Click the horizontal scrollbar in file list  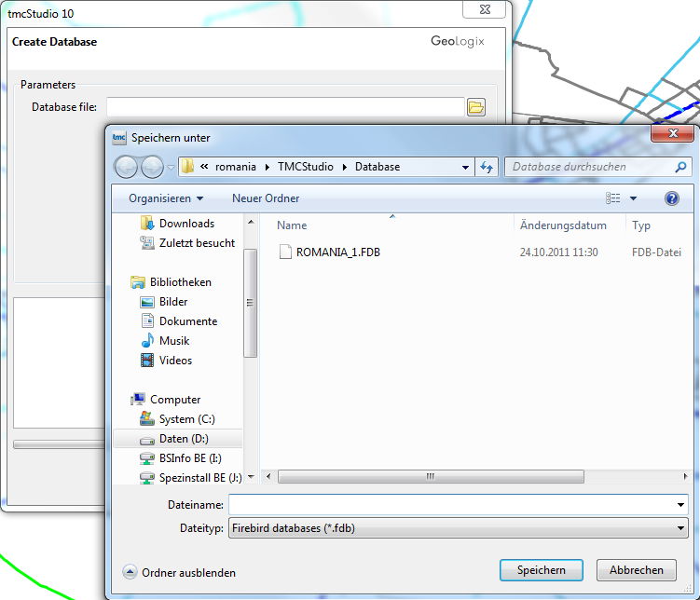click(x=430, y=476)
